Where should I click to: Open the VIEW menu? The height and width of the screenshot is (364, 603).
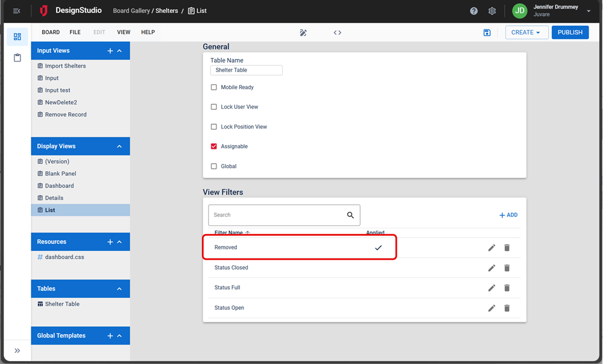coord(124,33)
